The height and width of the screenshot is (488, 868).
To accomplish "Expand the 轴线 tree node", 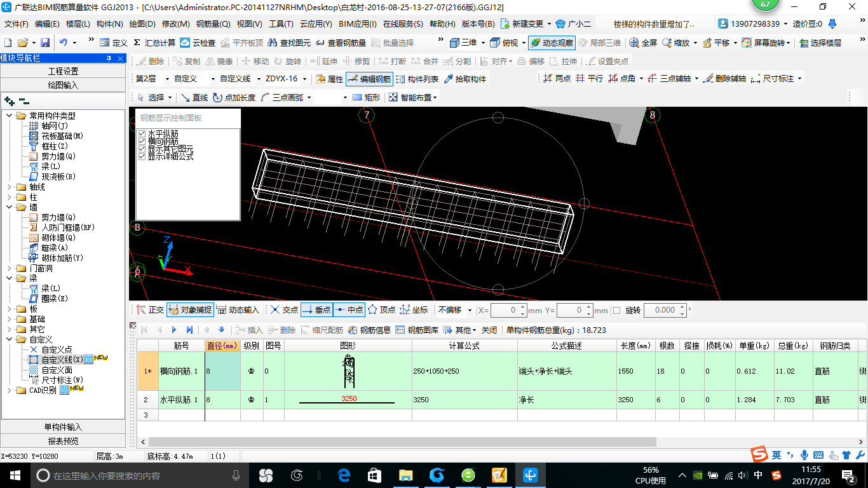I will (10, 187).
